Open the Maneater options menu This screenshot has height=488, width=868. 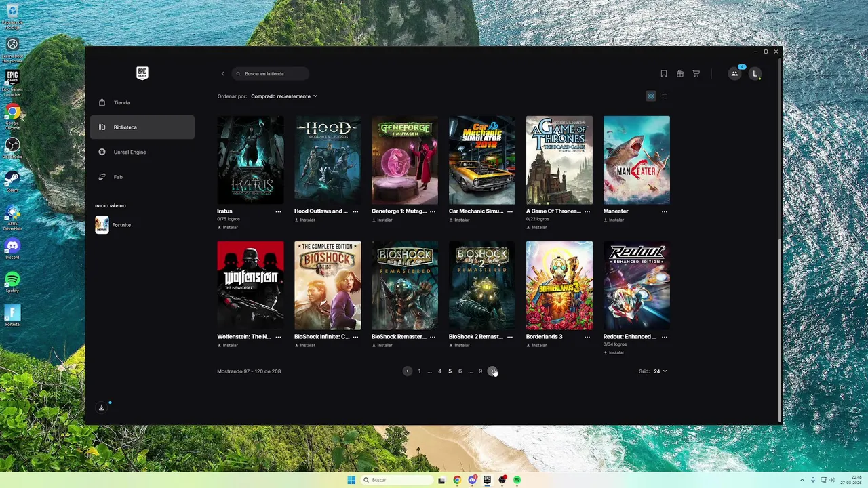tap(665, 211)
